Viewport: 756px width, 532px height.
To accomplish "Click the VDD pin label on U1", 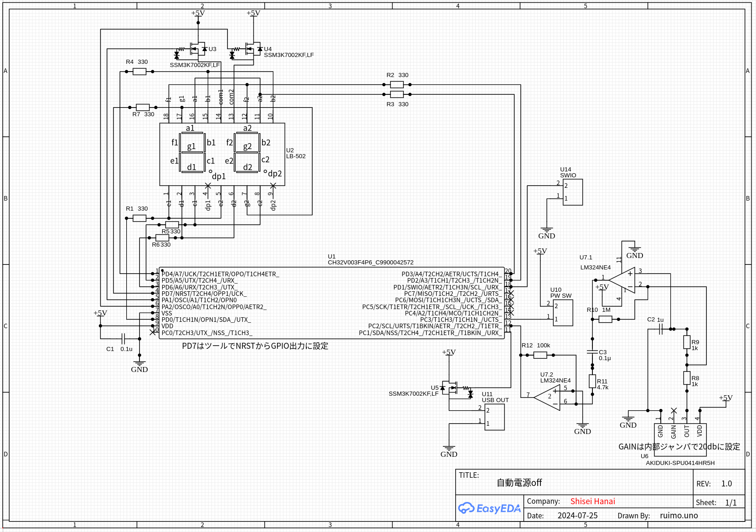I will click(167, 326).
